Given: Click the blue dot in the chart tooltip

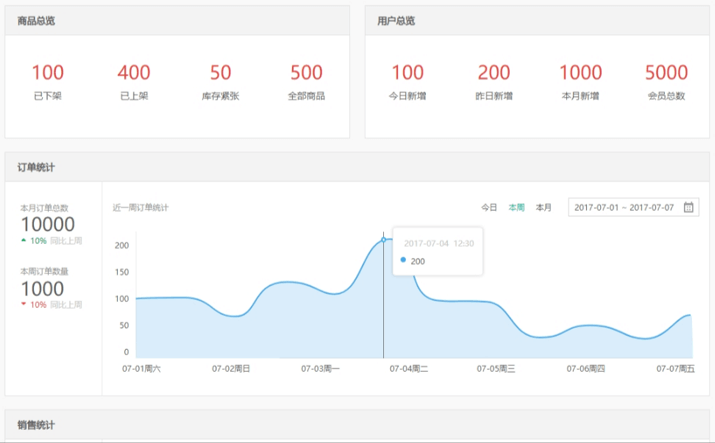Looking at the screenshot, I should pos(403,260).
